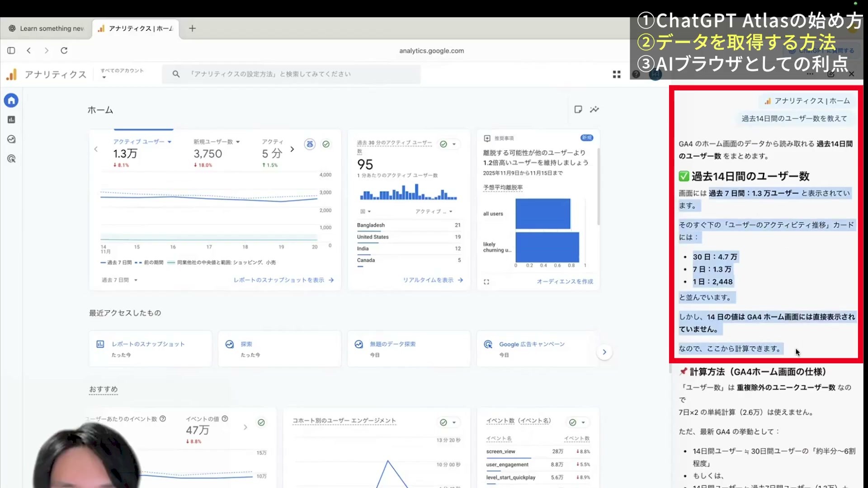This screenshot has width=868, height=488.
Task: Open the recent 無題のデータ探索 card
Action: (x=409, y=348)
